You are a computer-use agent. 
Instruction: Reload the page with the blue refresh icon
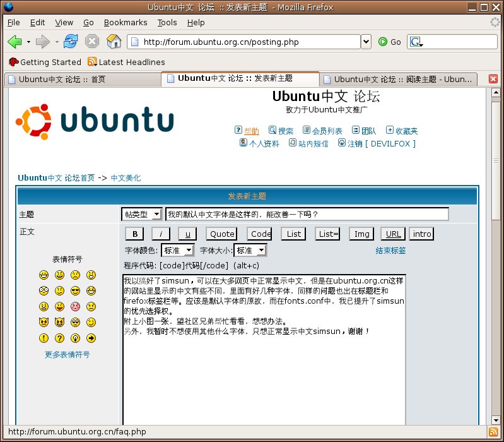(71, 41)
